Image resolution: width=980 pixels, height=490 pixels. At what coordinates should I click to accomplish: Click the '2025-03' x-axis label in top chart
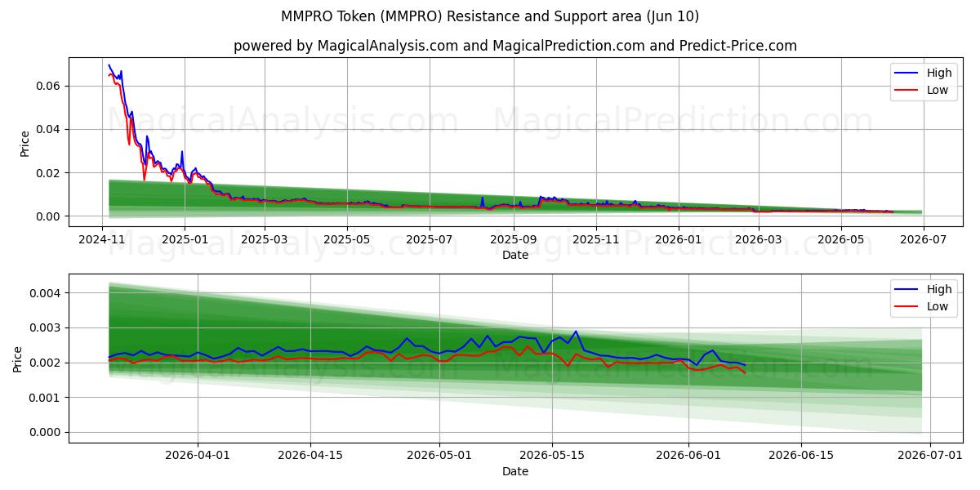click(264, 239)
